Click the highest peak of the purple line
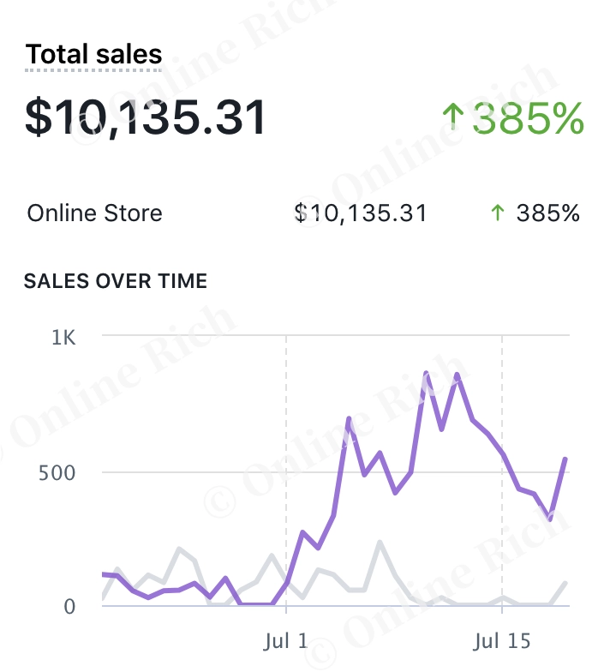The height and width of the screenshot is (672, 616). point(426,374)
